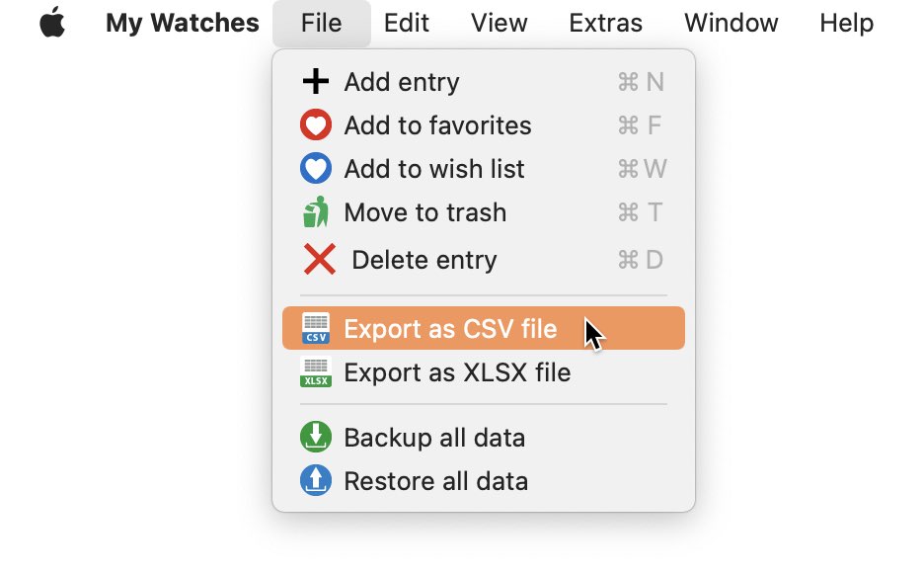Click the plus icon beside Add entry
924x574 pixels.
[x=315, y=81]
